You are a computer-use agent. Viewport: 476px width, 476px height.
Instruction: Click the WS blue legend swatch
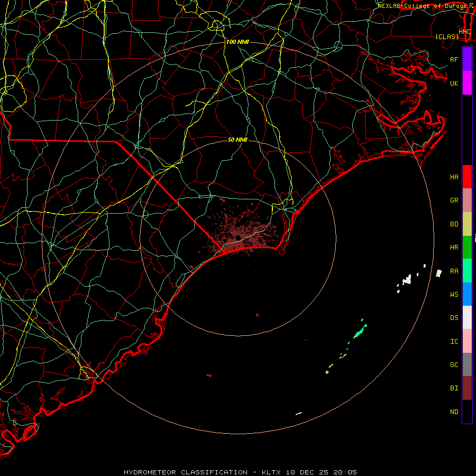pos(467,294)
